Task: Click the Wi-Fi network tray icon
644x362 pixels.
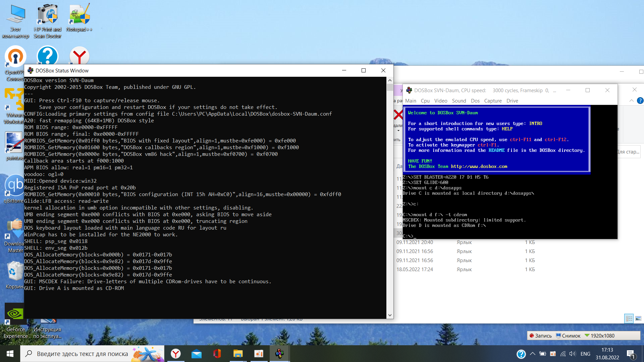Action: 563,354
